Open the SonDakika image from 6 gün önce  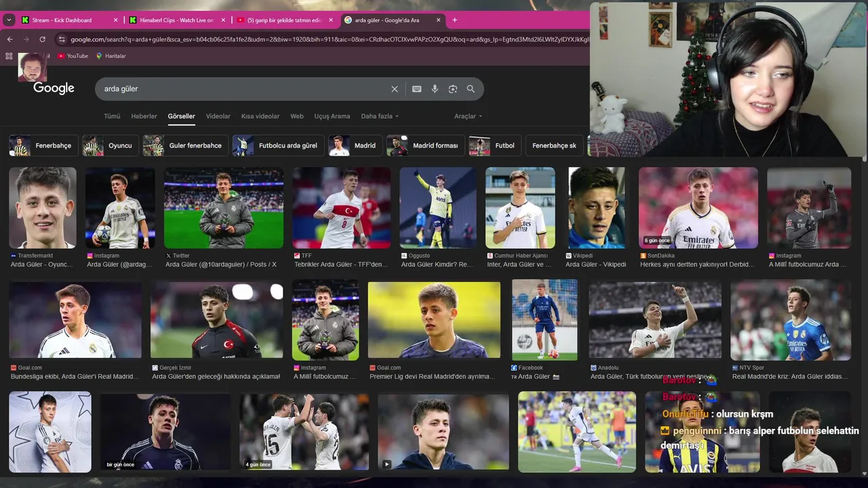698,207
